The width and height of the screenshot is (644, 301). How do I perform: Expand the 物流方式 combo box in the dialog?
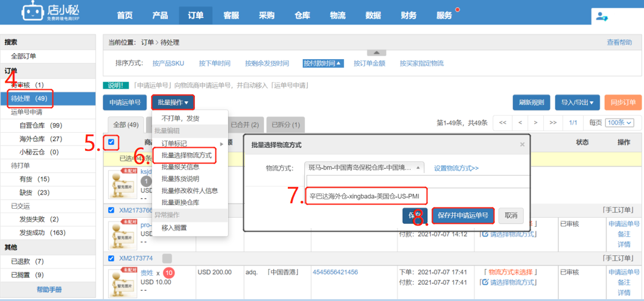coord(364,168)
